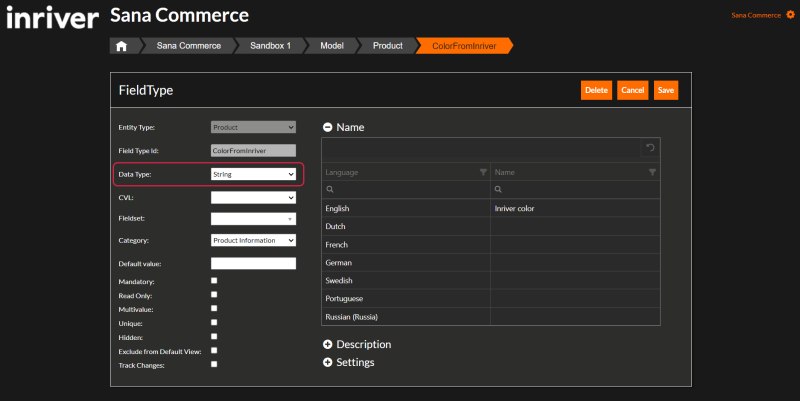The image size is (800, 401).
Task: Expand the Settings section
Action: tap(328, 362)
